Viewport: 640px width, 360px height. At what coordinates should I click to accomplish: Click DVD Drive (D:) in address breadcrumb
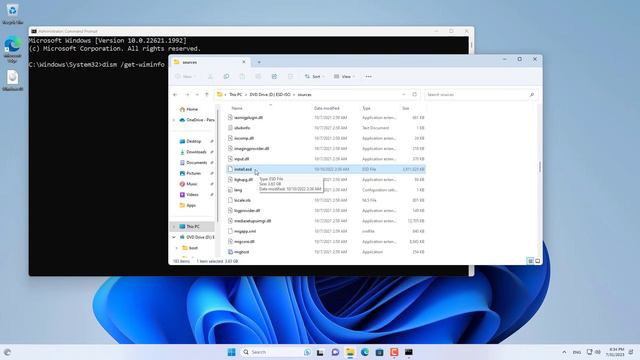(270, 94)
